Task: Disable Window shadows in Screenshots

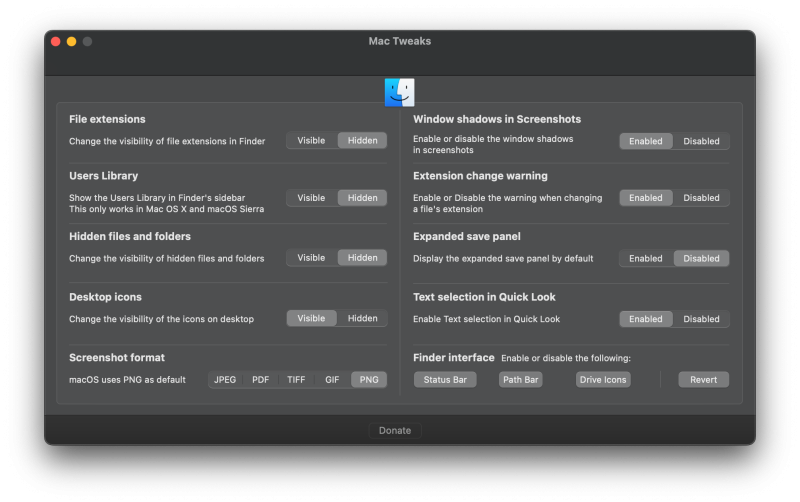Action: click(701, 141)
